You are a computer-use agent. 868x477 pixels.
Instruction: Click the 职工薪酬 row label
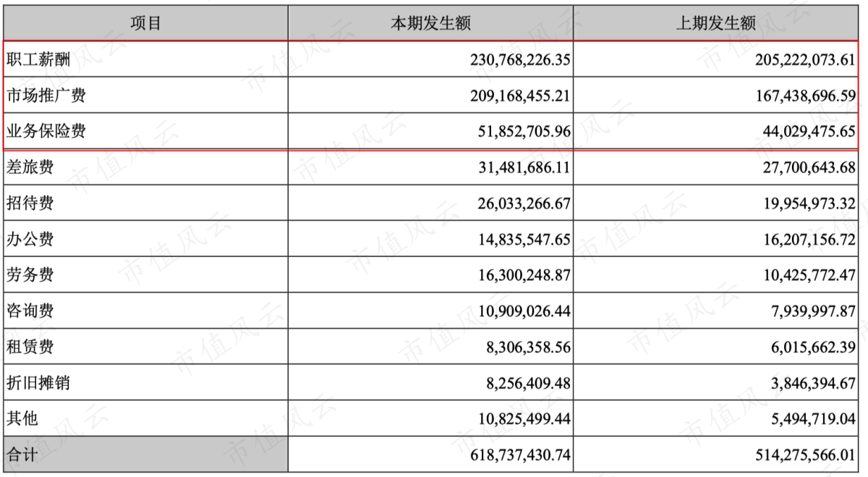point(38,59)
